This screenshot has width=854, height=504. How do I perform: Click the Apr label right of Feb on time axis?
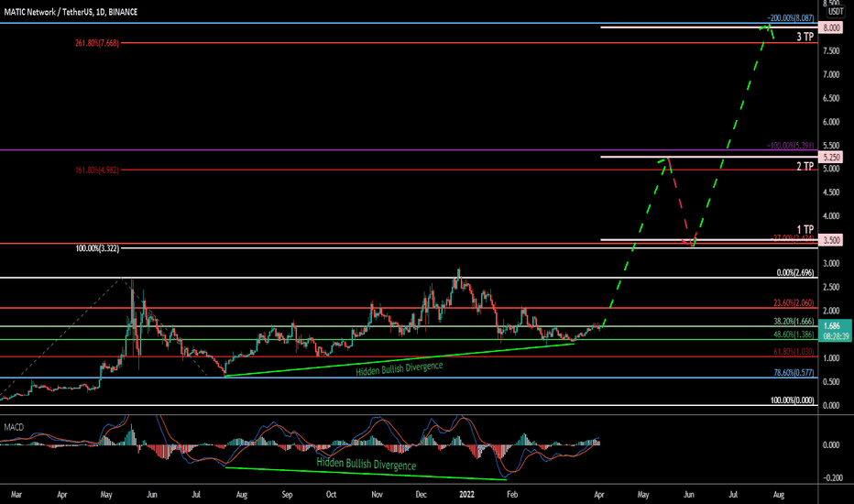click(x=599, y=495)
